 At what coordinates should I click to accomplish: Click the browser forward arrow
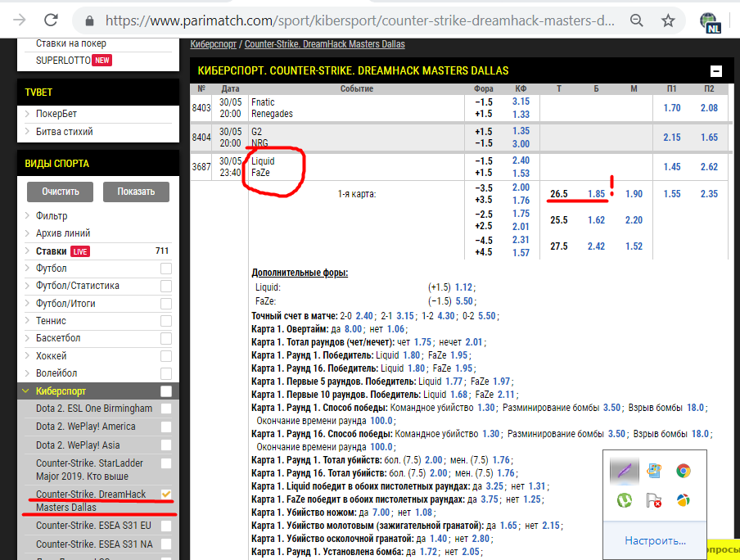(x=20, y=20)
